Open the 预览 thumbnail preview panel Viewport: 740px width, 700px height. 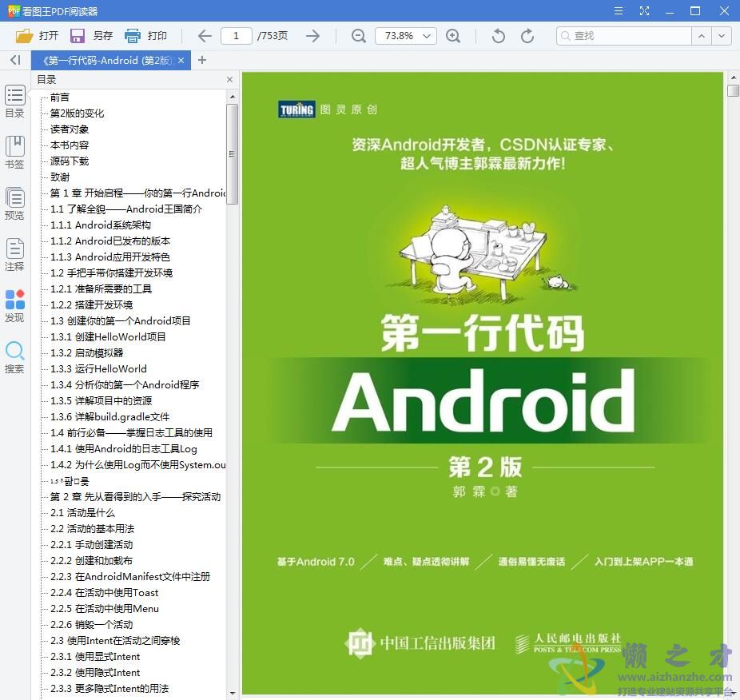coord(14,202)
